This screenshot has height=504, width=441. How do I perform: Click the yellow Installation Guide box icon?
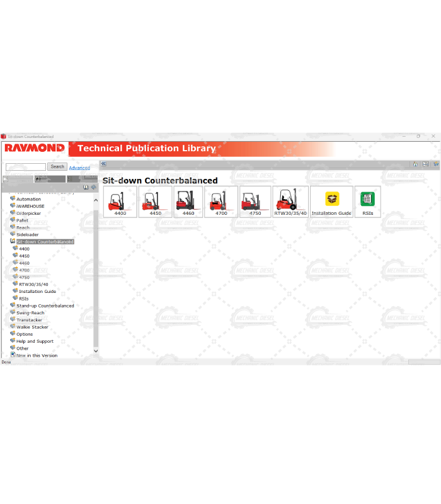pyautogui.click(x=332, y=199)
